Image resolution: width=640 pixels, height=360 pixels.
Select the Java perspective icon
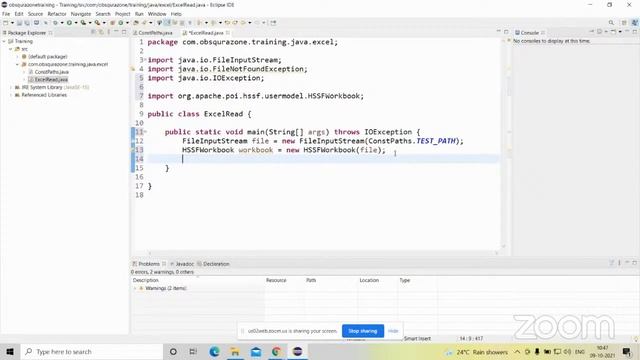coord(635,23)
